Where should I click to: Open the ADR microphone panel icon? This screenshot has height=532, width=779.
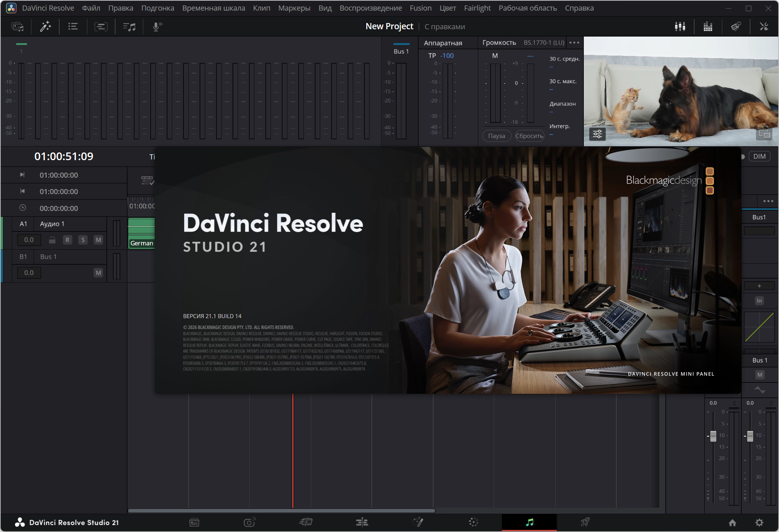(x=157, y=26)
